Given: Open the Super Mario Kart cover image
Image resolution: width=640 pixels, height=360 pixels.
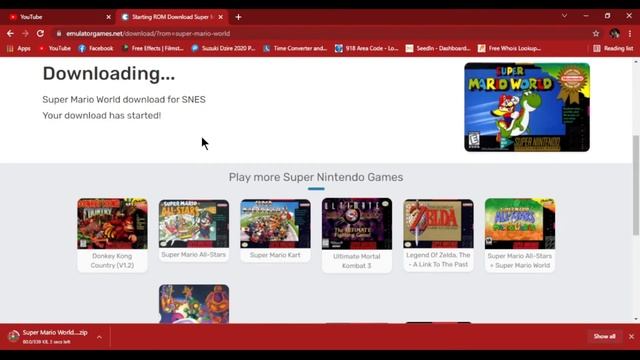Looking at the screenshot, I should (x=276, y=224).
